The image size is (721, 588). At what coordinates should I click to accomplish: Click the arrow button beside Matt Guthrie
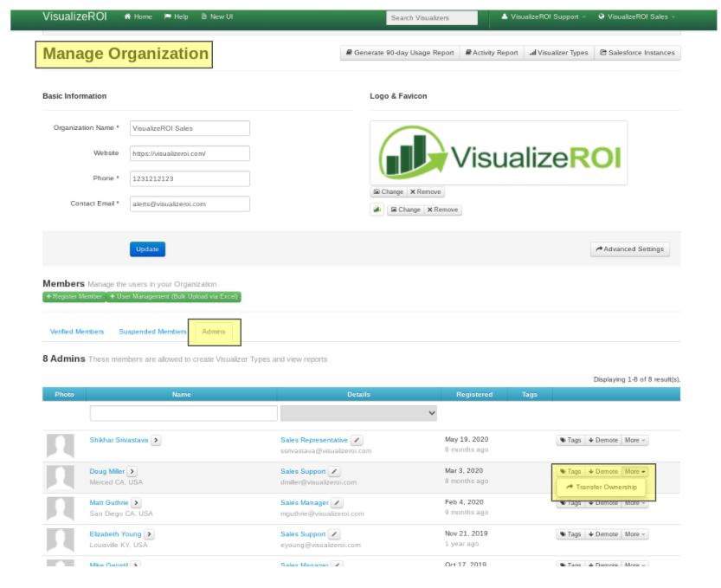[x=136, y=503]
